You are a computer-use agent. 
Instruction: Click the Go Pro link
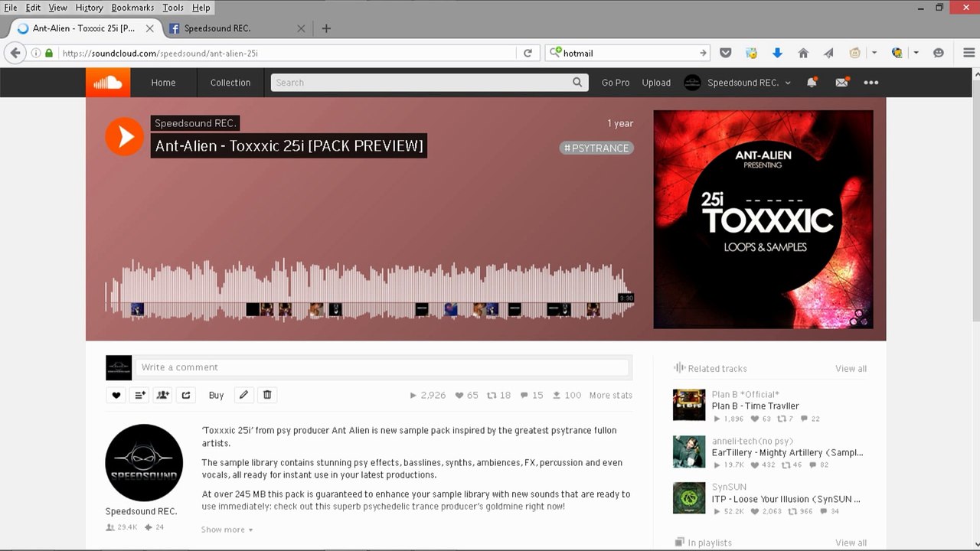point(616,83)
